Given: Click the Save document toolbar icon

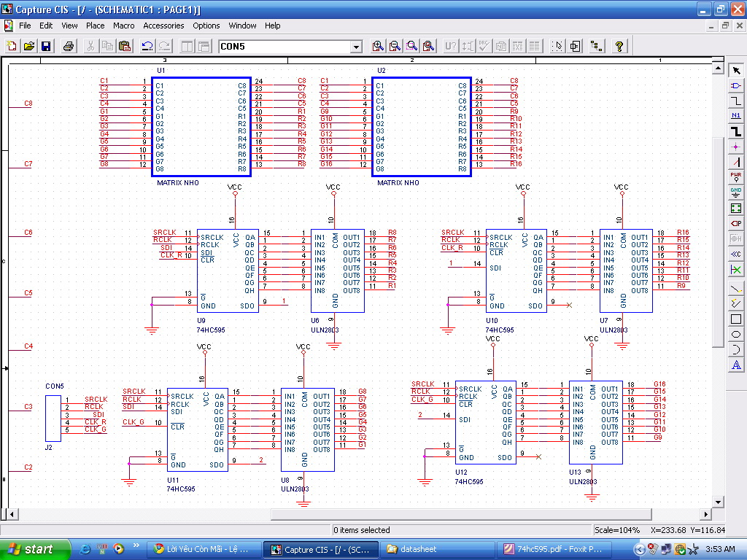Looking at the screenshot, I should coord(46,47).
